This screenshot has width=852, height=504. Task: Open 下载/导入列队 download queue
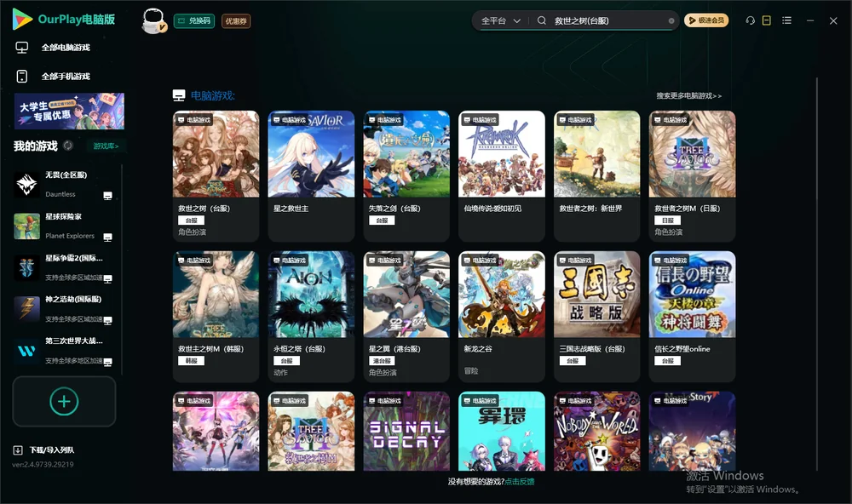coord(52,450)
